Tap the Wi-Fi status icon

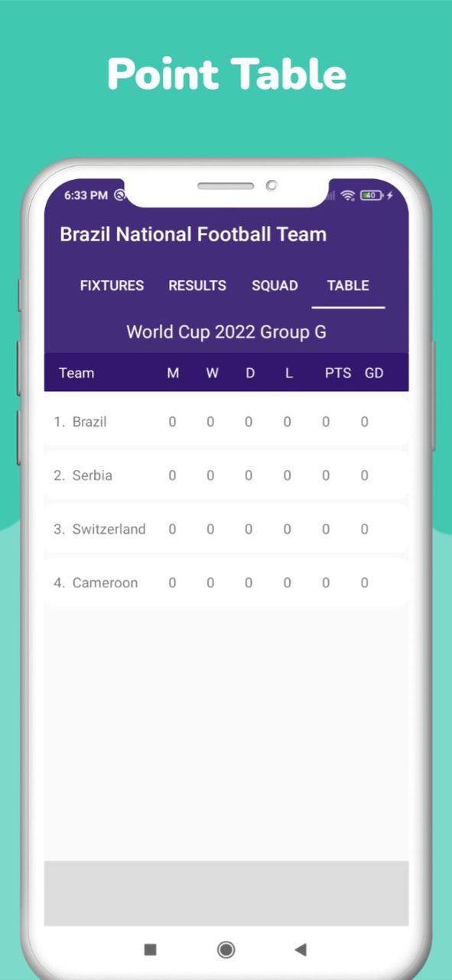(x=346, y=195)
